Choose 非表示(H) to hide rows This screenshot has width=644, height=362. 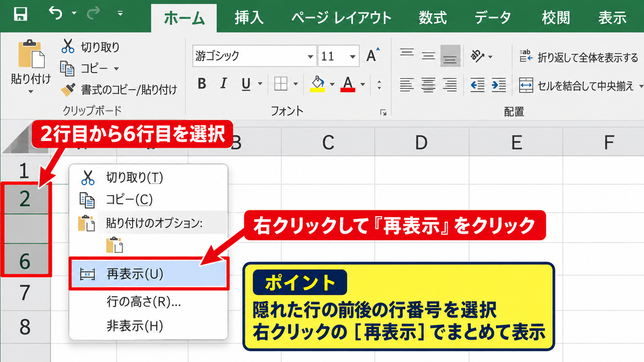[148, 326]
